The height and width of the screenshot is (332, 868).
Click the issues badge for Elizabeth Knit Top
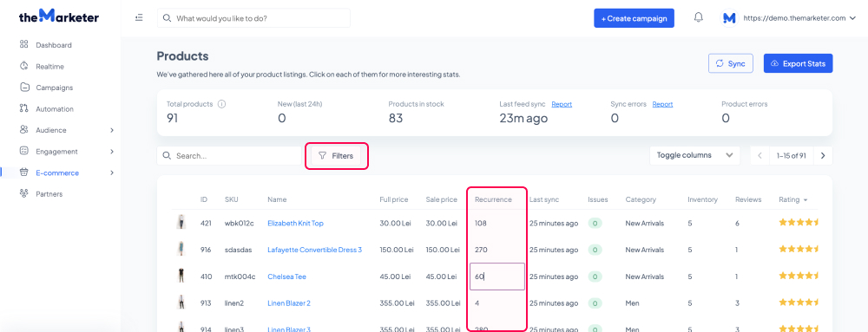point(595,223)
